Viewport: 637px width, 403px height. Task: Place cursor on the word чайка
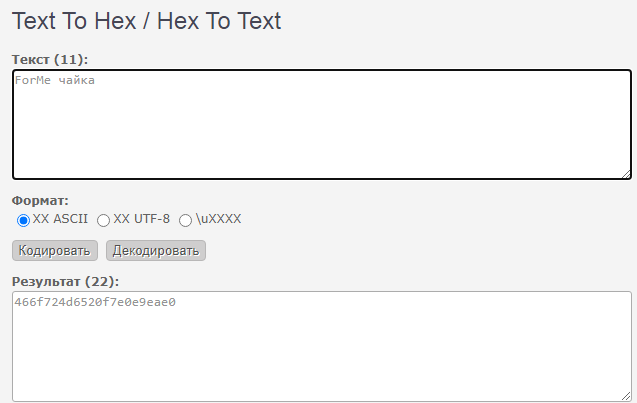[76, 80]
